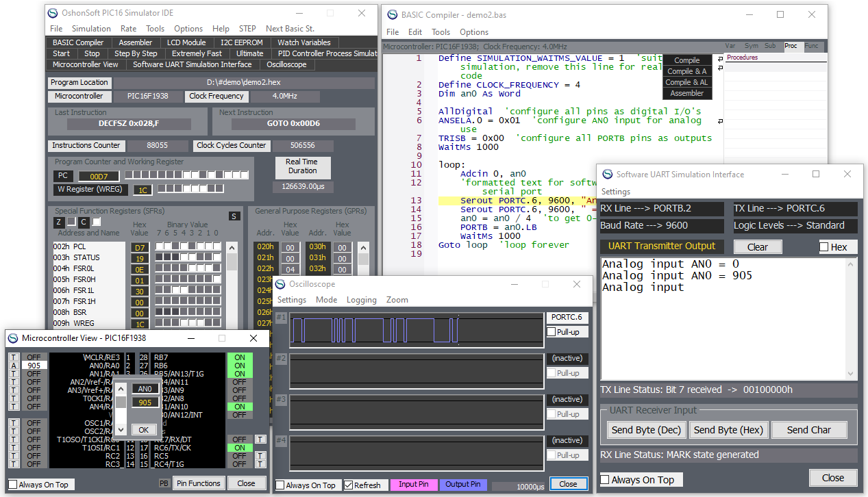Click Pin Functions button
This screenshot has height=497, width=868.
coord(199,483)
